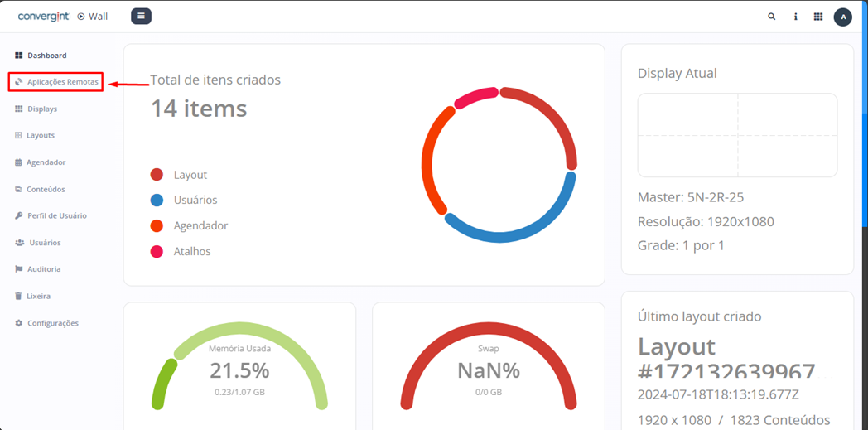Image resolution: width=868 pixels, height=430 pixels.
Task: Open the search magnifier icon
Action: 772,17
